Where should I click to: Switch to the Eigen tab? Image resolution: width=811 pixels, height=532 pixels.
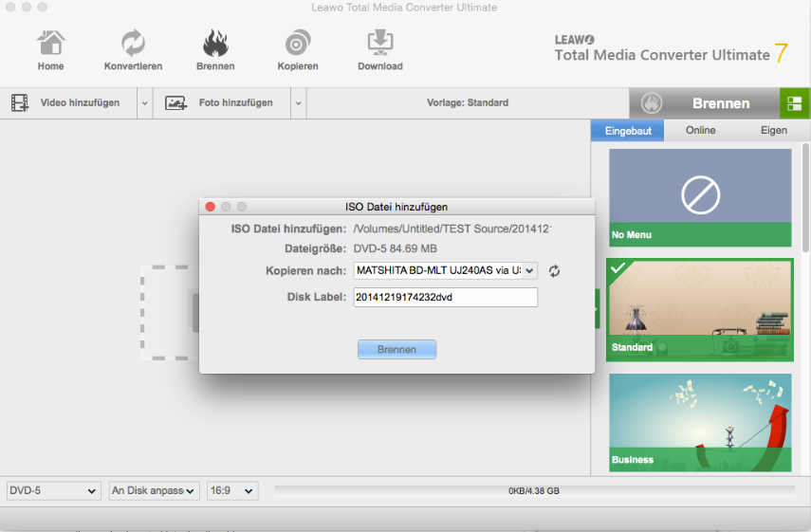click(774, 130)
